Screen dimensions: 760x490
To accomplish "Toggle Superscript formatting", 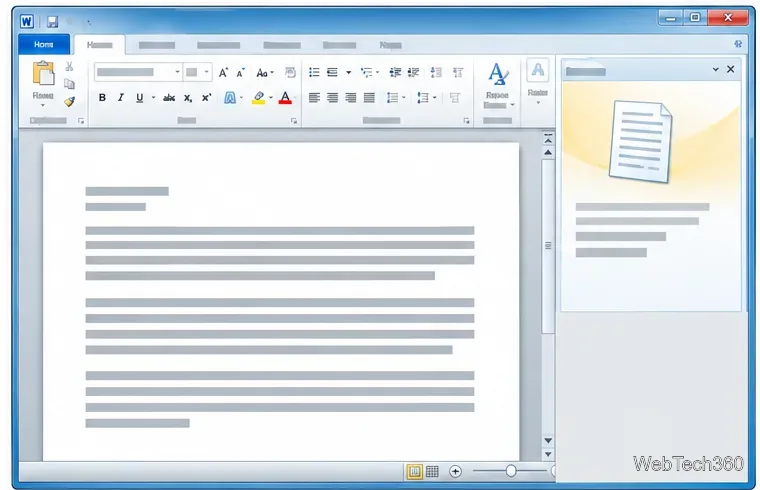I will (206, 97).
